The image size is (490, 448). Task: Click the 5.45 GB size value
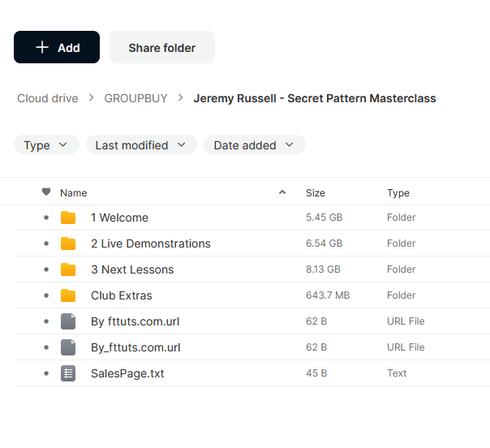pyautogui.click(x=324, y=218)
